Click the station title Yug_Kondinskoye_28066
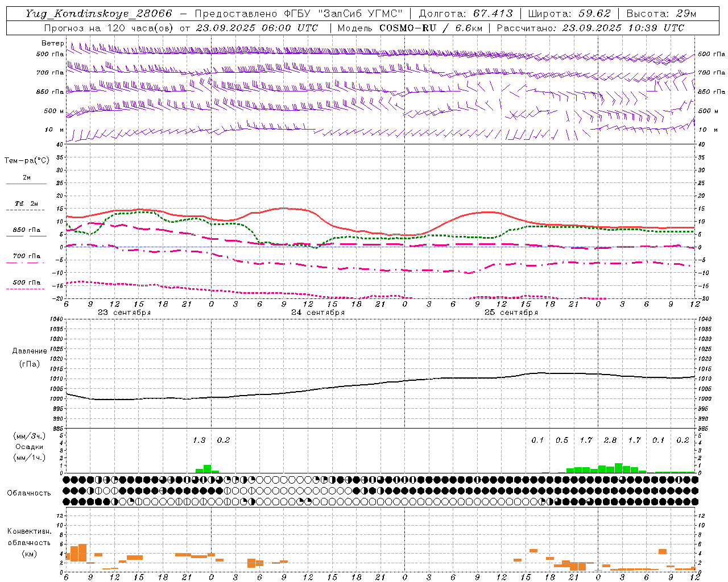The width and height of the screenshot is (728, 582). (98, 14)
